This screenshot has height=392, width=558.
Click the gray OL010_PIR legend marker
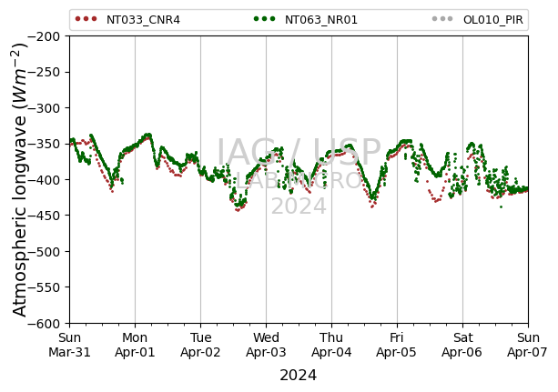click(442, 19)
